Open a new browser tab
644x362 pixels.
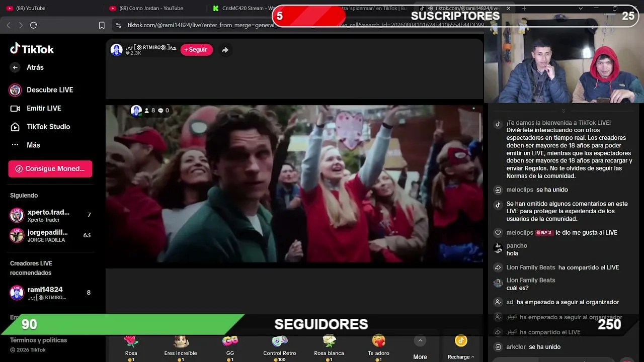(x=524, y=8)
